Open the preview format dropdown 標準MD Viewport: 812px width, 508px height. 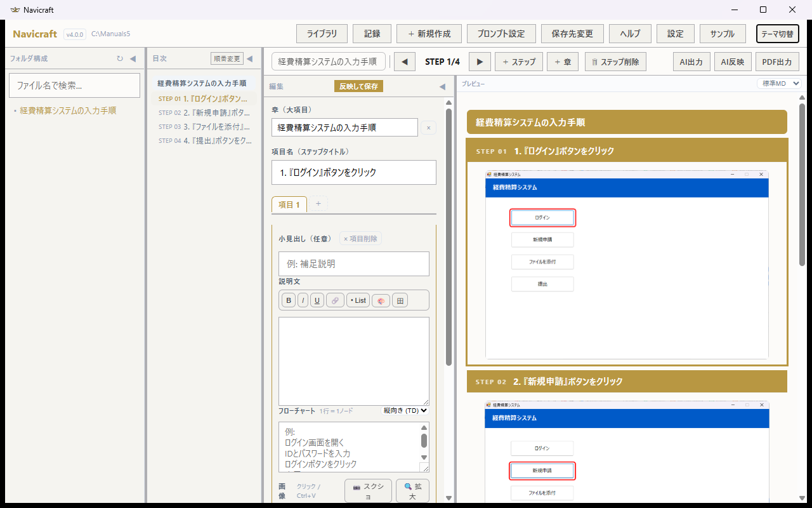(x=779, y=84)
